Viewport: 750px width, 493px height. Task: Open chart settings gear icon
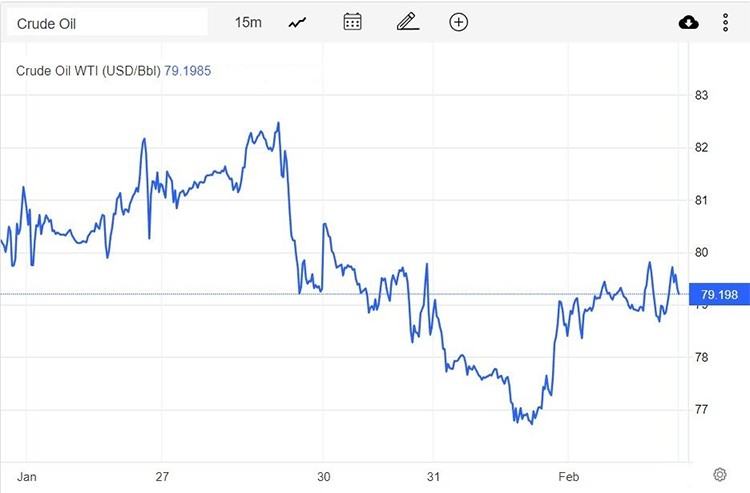(719, 474)
